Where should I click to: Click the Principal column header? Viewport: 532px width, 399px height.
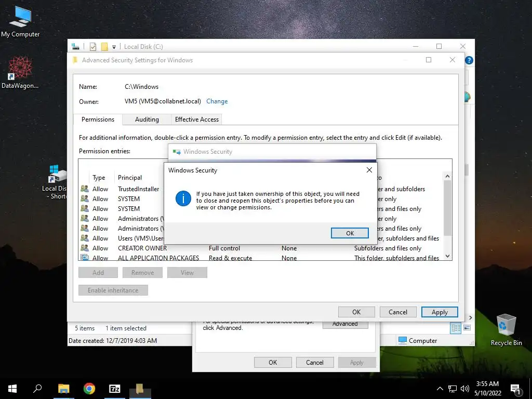tap(129, 178)
